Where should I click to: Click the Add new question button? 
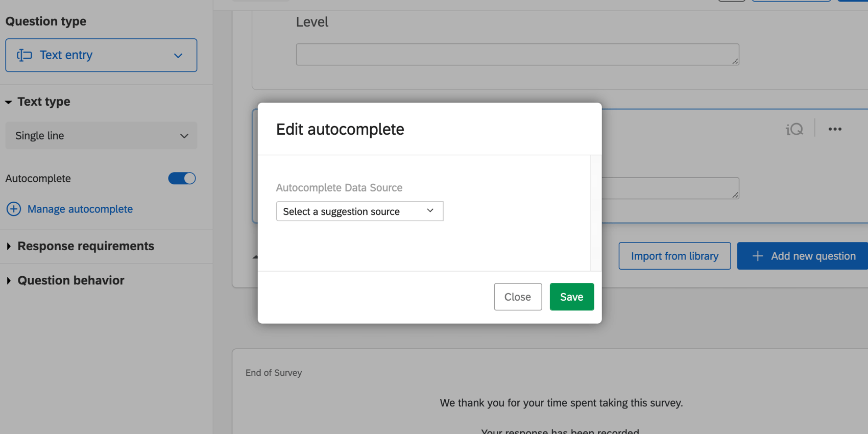(802, 256)
